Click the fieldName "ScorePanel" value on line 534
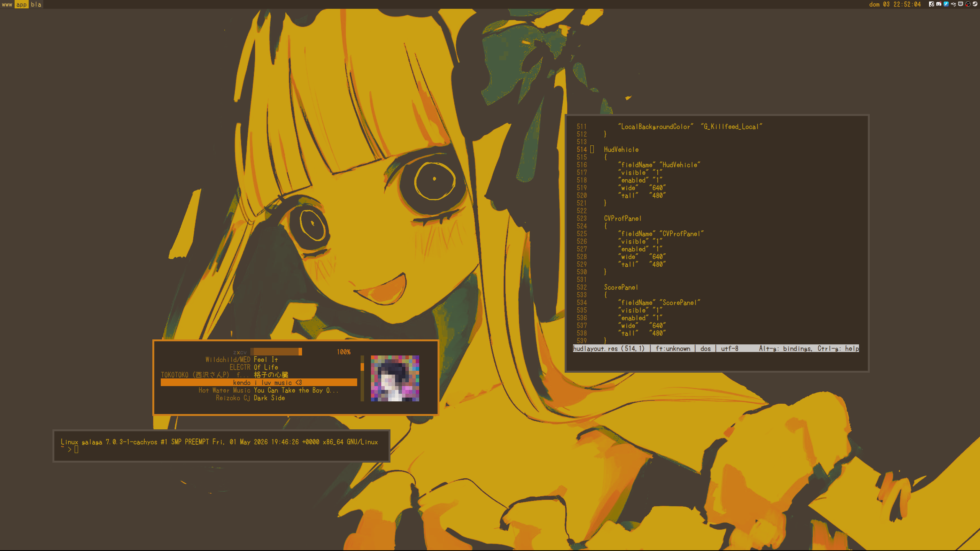This screenshot has width=980, height=551. click(x=680, y=303)
